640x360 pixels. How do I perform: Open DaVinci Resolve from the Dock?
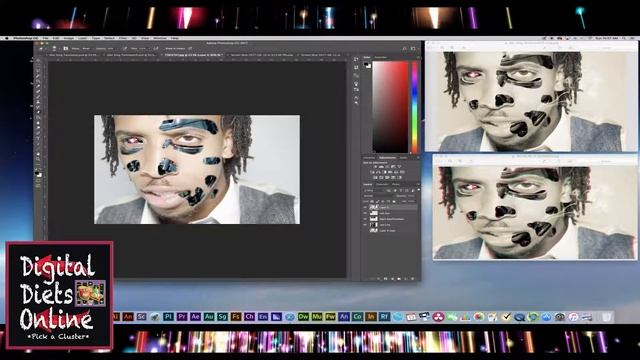pos(438,317)
